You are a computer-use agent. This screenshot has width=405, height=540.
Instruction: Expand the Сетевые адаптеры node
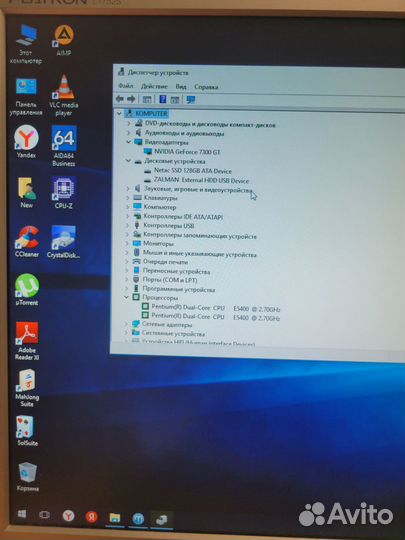pos(126,324)
